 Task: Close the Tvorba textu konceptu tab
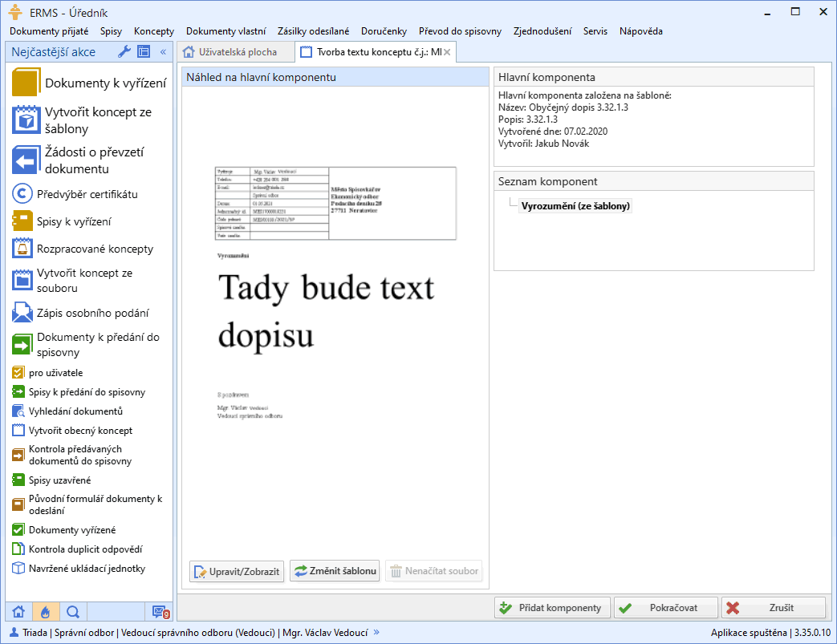(x=447, y=52)
